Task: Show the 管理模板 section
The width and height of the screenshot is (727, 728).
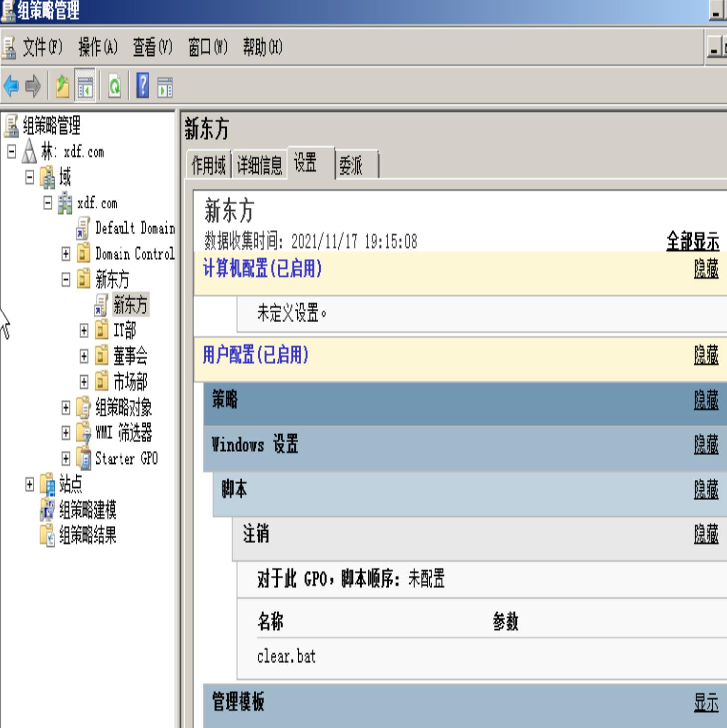Action: [x=706, y=703]
